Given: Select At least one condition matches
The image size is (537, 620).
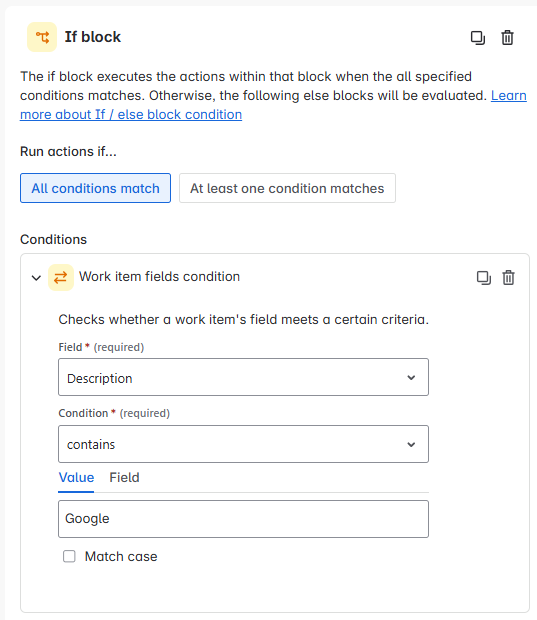Looking at the screenshot, I should 287,188.
